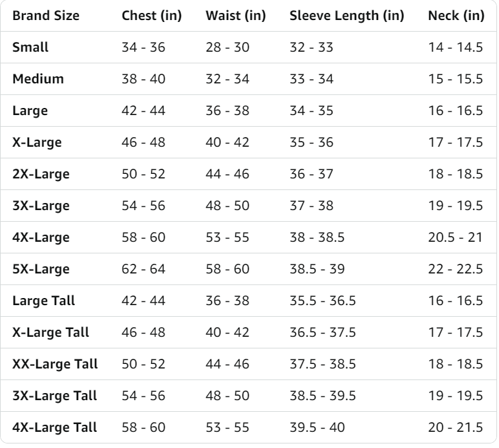Select the Large size row label
The image size is (499, 448).
[x=30, y=111]
